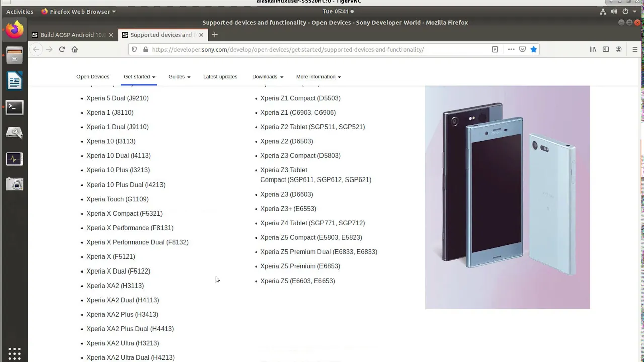Click Xperia 10 Plus (I3213) entry
The image size is (644, 362).
[118, 170]
